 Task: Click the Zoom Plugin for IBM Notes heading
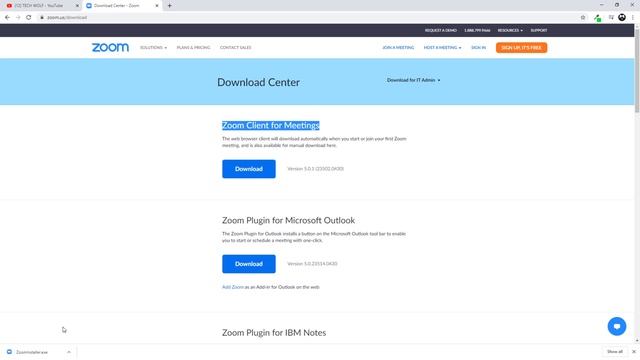tap(274, 333)
